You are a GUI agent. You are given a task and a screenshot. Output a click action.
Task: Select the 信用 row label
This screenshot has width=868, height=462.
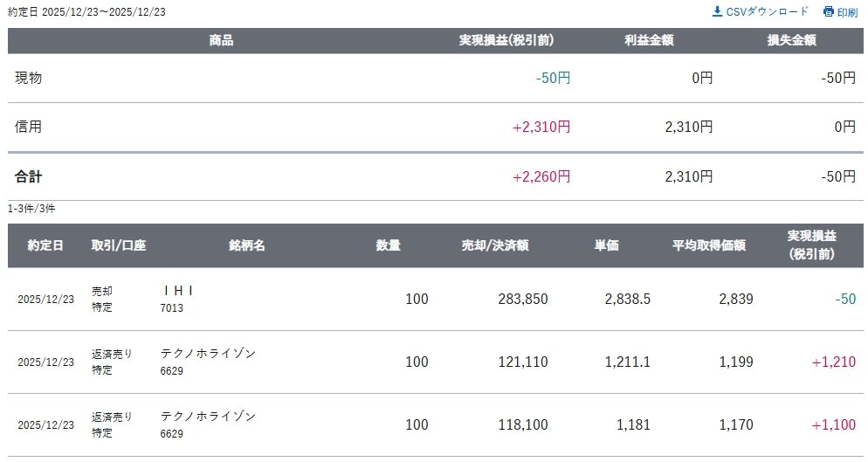pyautogui.click(x=28, y=127)
